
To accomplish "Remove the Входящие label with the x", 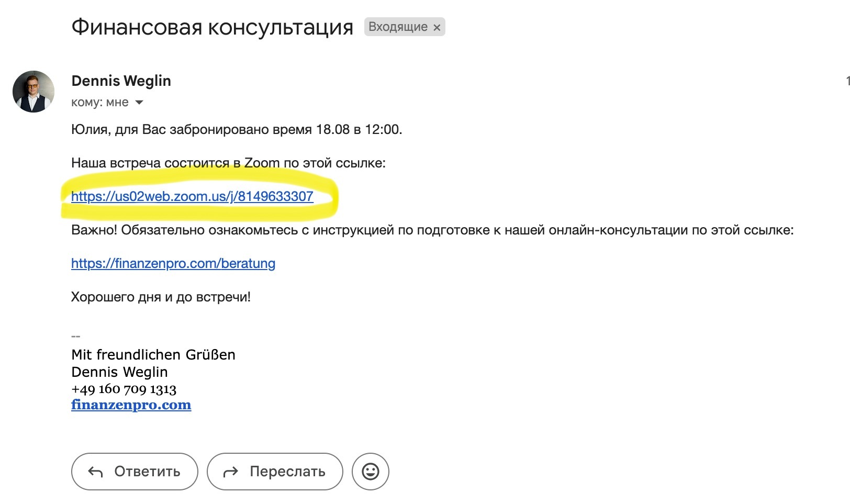I will [x=437, y=28].
